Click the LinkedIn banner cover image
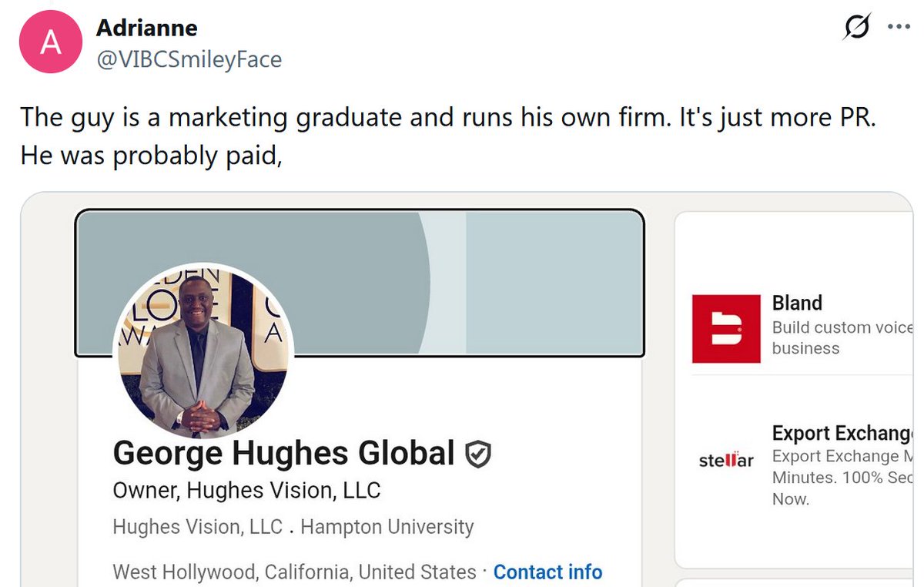The image size is (924, 587). pyautogui.click(x=360, y=283)
